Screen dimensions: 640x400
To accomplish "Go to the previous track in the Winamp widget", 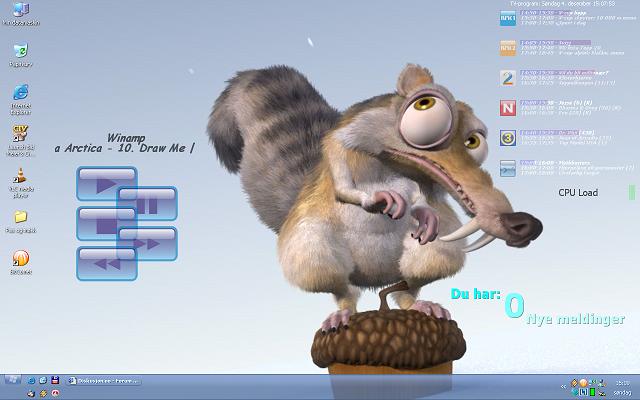I will pyautogui.click(x=107, y=264).
